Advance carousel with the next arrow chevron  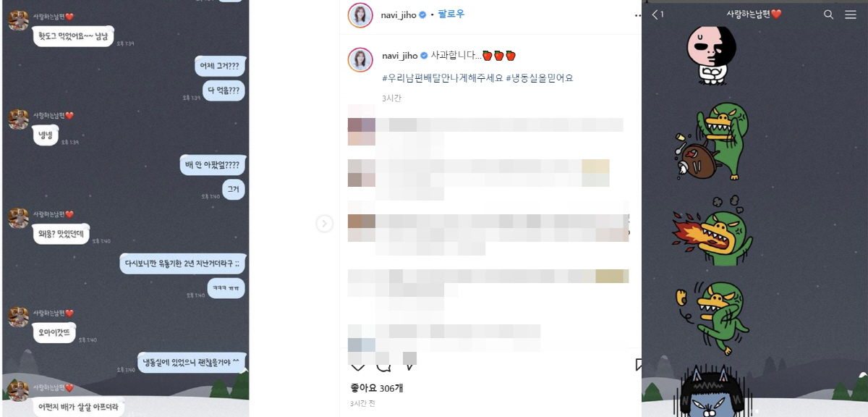(324, 224)
